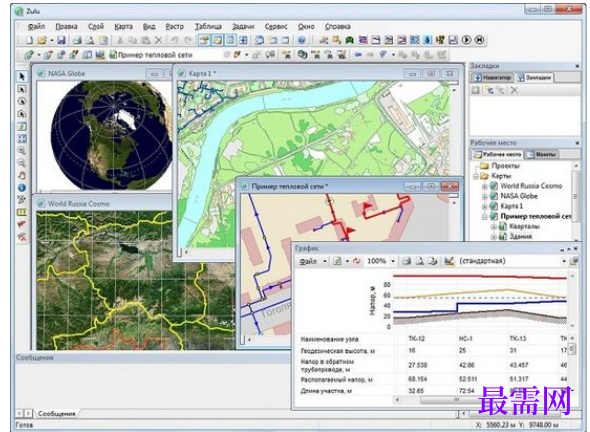
Task: Expand the NASA Globe tree node
Action: 485,196
